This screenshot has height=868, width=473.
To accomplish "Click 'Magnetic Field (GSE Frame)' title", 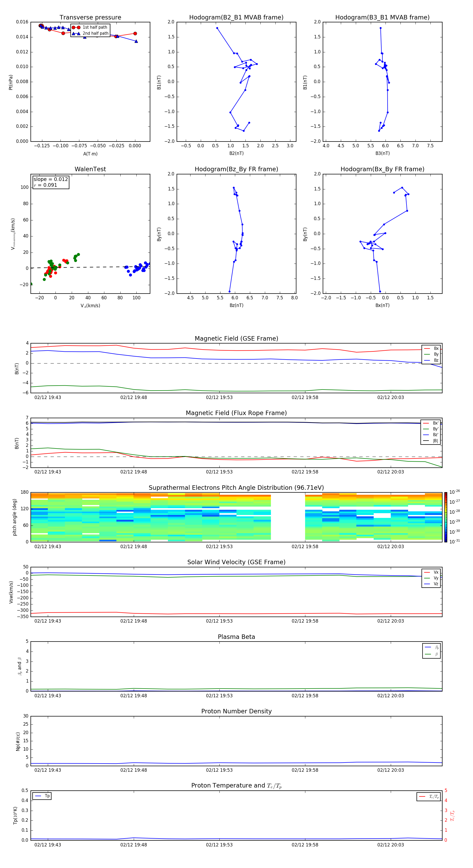I will click(x=236, y=339).
